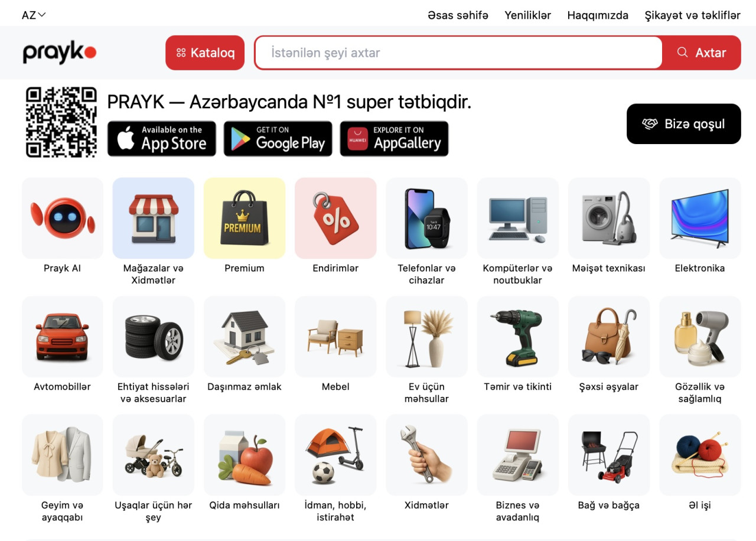
Task: Open the Yeniliklər menu item
Action: 527,15
